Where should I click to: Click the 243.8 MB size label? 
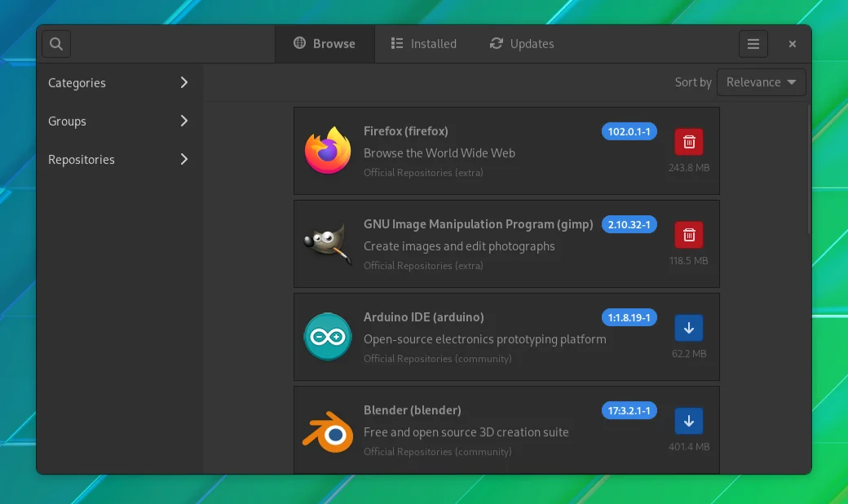[688, 168]
